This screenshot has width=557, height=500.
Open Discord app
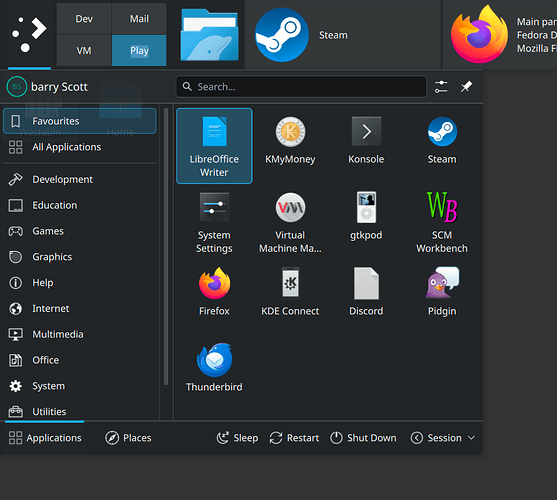(366, 292)
